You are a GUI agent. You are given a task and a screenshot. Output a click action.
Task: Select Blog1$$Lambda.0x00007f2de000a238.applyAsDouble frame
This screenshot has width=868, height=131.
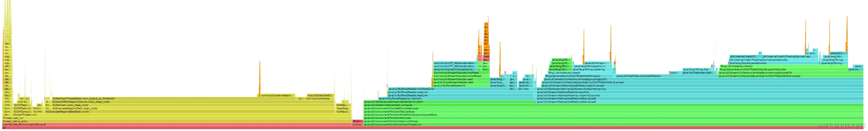783,69
